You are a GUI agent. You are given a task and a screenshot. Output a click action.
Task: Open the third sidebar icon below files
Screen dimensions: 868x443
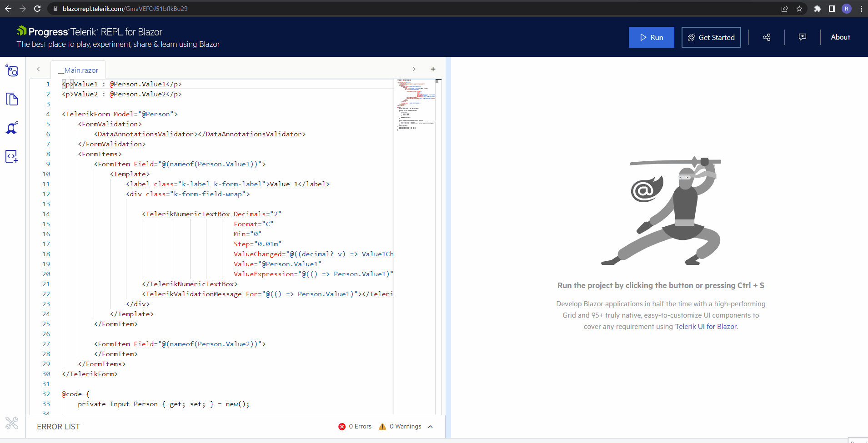click(x=12, y=128)
